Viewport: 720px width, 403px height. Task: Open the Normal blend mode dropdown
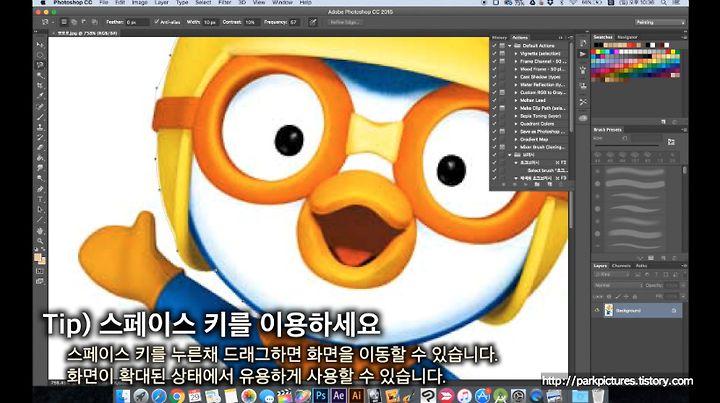pyautogui.click(x=617, y=285)
